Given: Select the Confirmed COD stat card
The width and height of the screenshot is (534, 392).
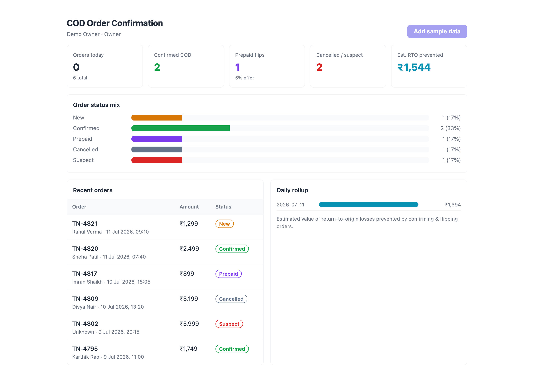Looking at the screenshot, I should 186,66.
